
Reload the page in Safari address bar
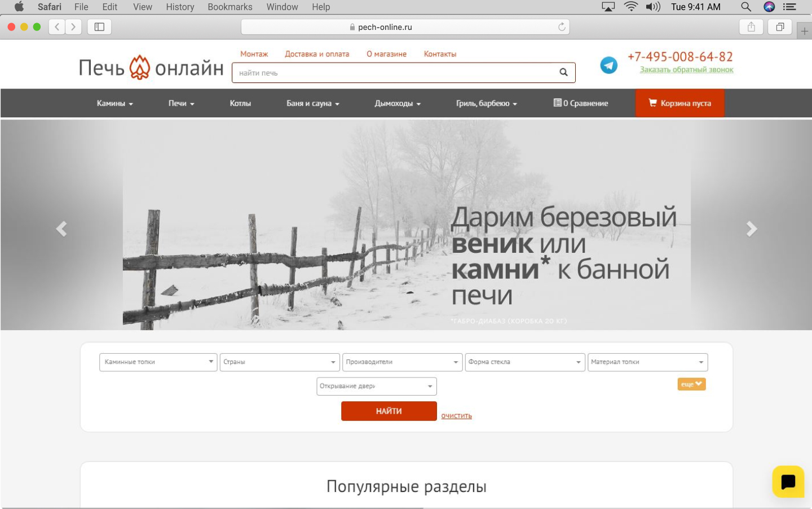pos(562,27)
